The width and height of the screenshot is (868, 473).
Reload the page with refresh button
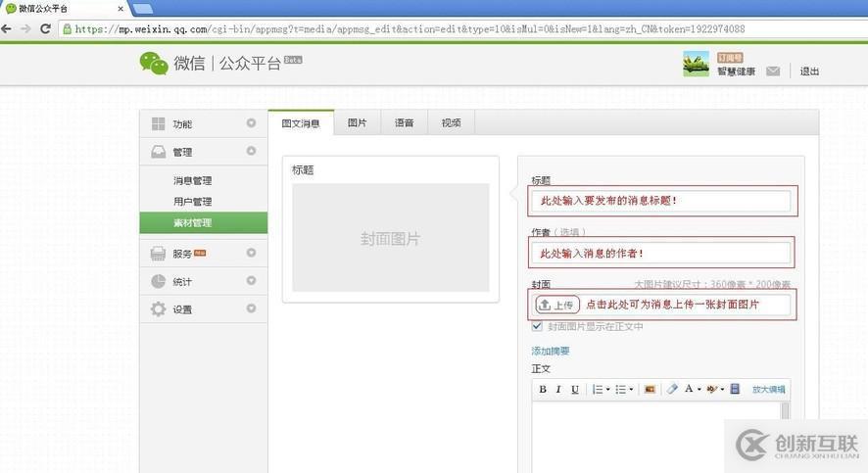pos(45,28)
